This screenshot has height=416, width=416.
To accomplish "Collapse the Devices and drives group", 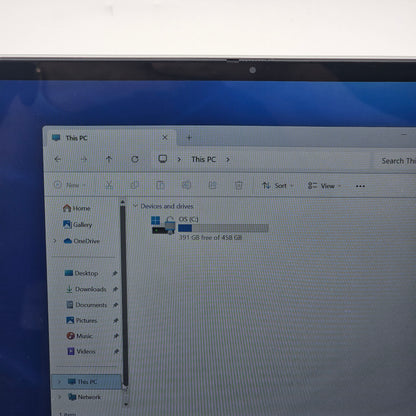I will (x=135, y=206).
